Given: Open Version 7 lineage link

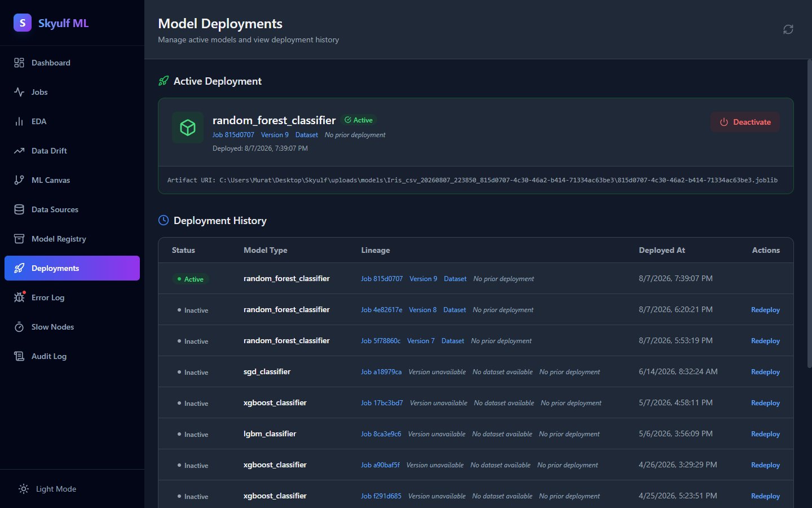Looking at the screenshot, I should [x=421, y=341].
